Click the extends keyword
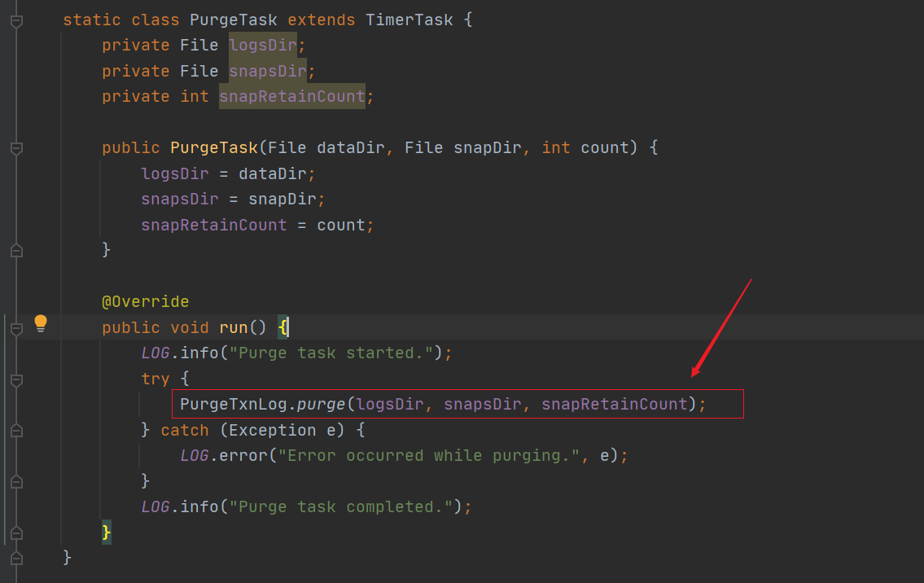The width and height of the screenshot is (924, 583). [x=321, y=20]
